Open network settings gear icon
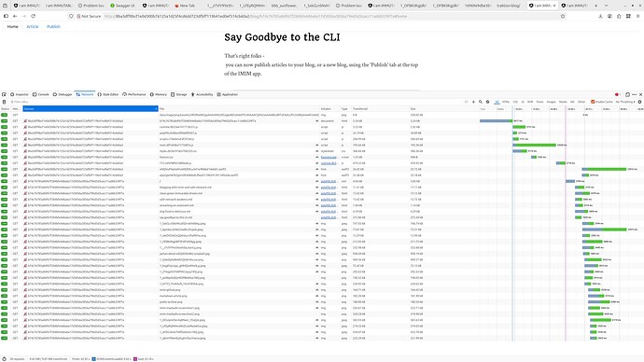644x362 pixels. (639, 102)
